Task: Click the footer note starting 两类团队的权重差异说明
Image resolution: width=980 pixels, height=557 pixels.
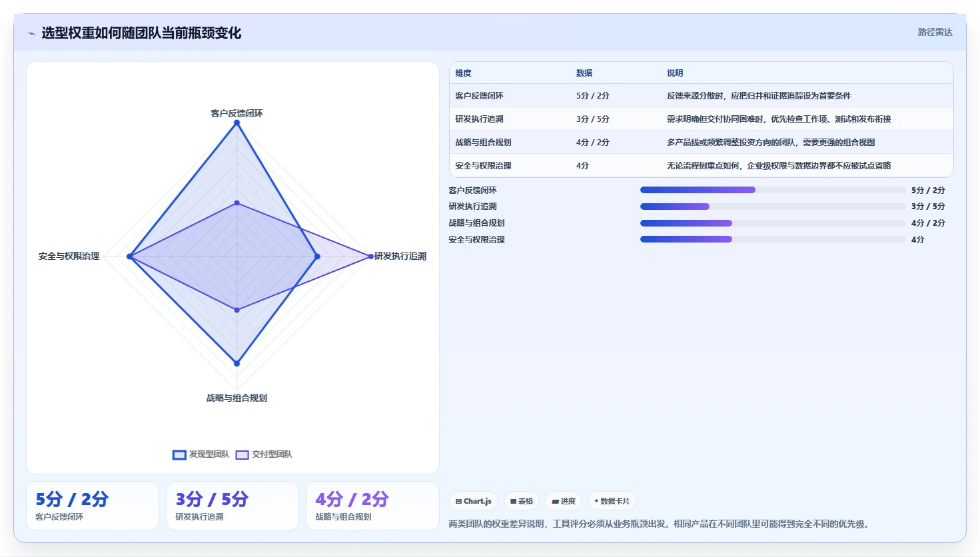Action: tap(658, 524)
